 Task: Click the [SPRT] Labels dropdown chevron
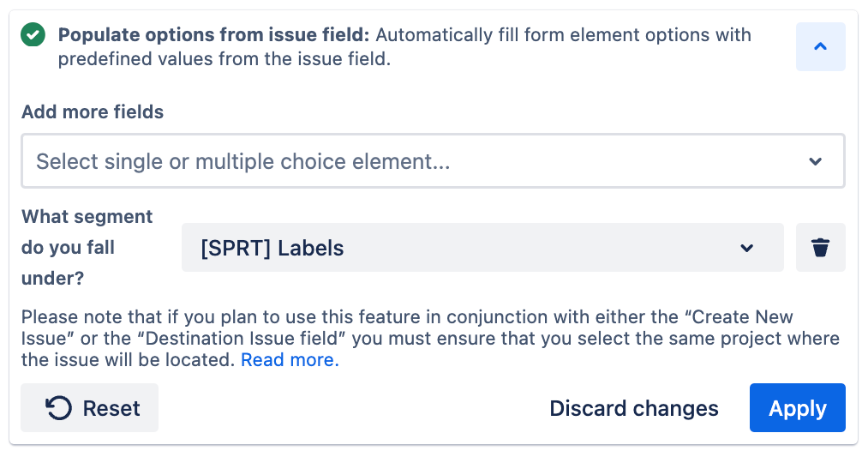click(746, 249)
